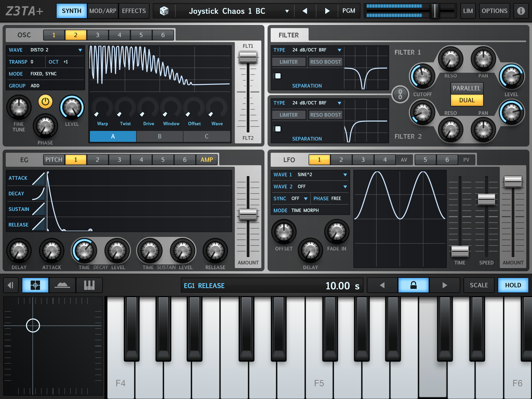Click the PARALLEL filter routing button
Screen dimensions: 532x399
467,88
